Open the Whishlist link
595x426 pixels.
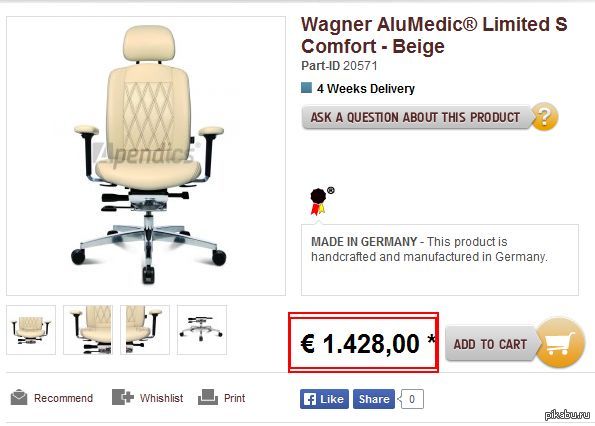coord(161,398)
